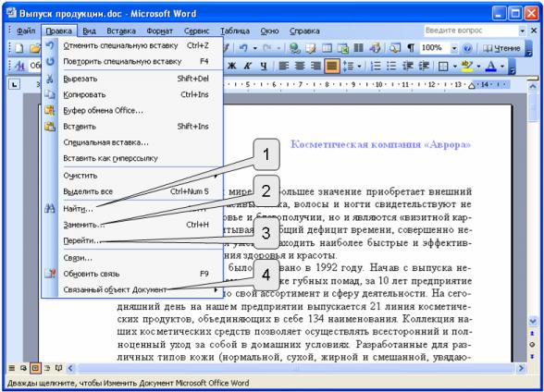Apply bulleted list formatting
Image resolution: width=544 pixels, height=392 pixels.
tap(391, 66)
